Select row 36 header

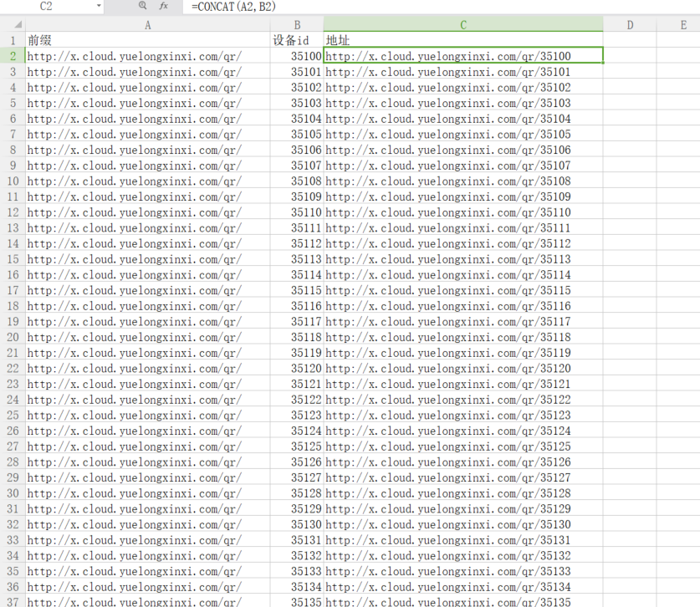tap(13, 587)
